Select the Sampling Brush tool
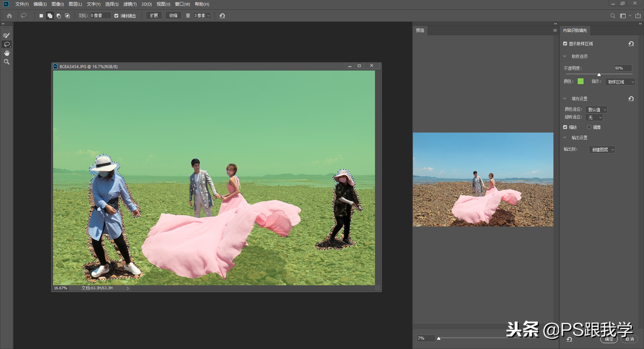Screen dimensions: 644x349 6,35
